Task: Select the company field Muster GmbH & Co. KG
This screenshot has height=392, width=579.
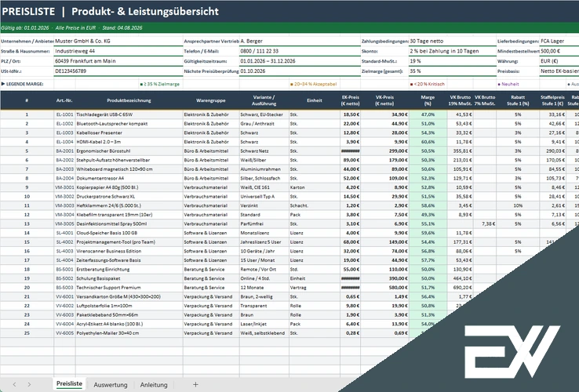Action: 118,42
